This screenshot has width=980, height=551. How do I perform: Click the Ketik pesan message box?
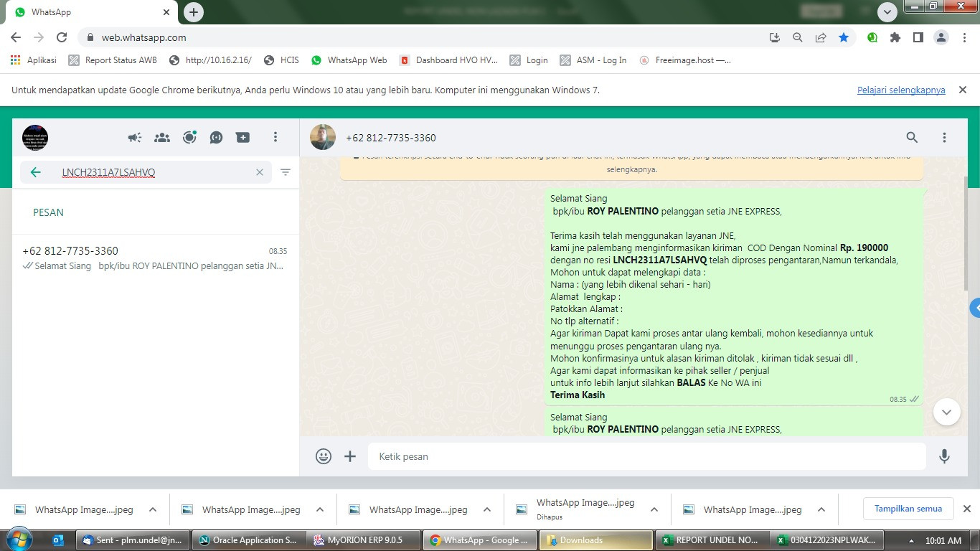[646, 456]
